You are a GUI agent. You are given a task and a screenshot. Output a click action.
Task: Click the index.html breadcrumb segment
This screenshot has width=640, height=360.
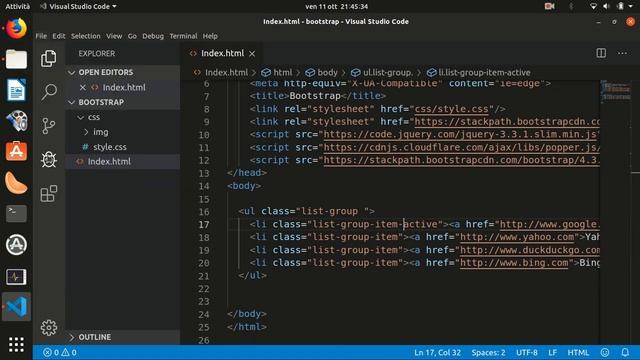221,73
